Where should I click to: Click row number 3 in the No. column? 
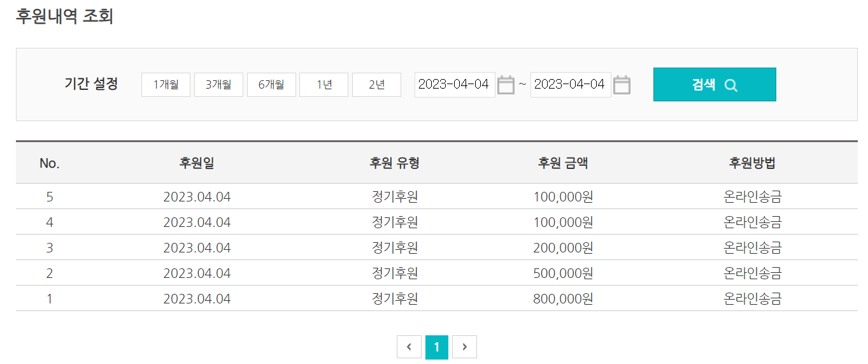(50, 247)
